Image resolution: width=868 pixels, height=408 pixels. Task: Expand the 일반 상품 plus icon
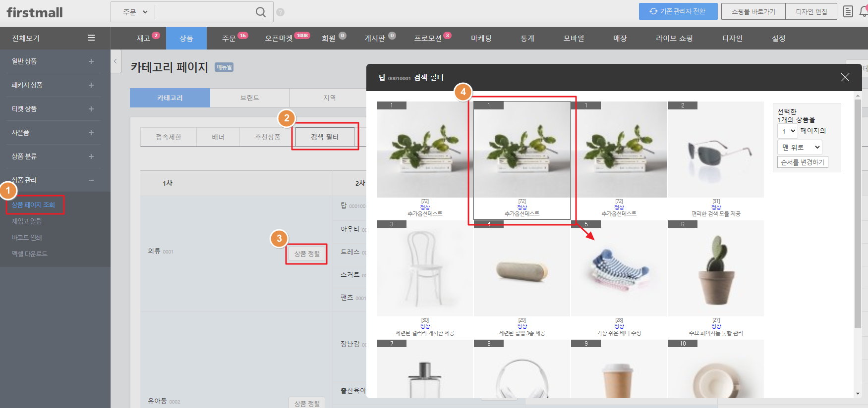[x=91, y=61]
